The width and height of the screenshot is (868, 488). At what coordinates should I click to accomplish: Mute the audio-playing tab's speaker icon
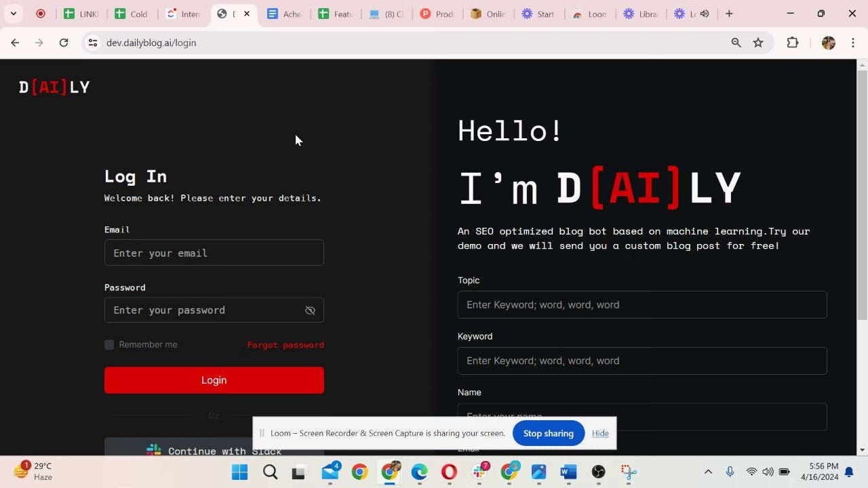[704, 13]
